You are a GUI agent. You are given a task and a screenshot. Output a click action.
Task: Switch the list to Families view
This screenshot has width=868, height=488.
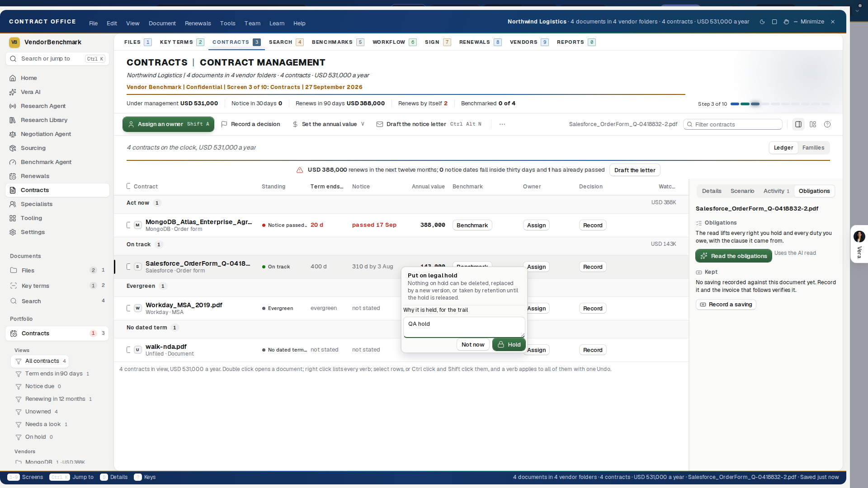[x=813, y=148]
